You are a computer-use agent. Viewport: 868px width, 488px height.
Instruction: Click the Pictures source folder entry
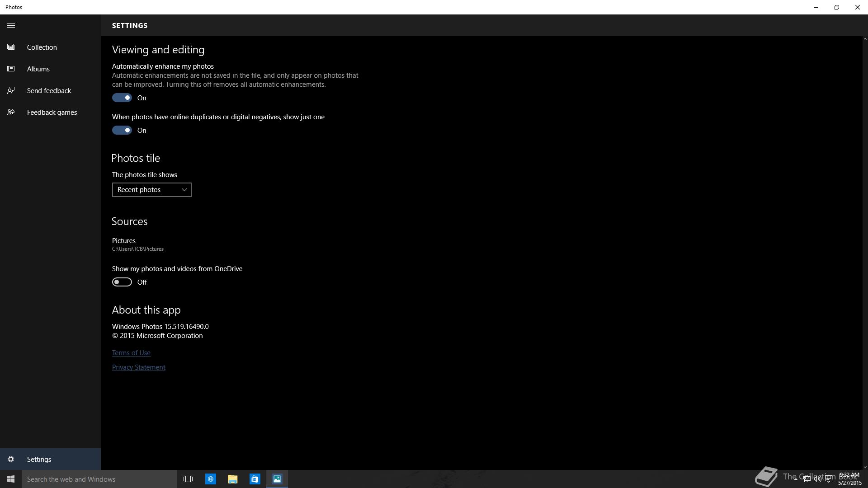(x=138, y=244)
